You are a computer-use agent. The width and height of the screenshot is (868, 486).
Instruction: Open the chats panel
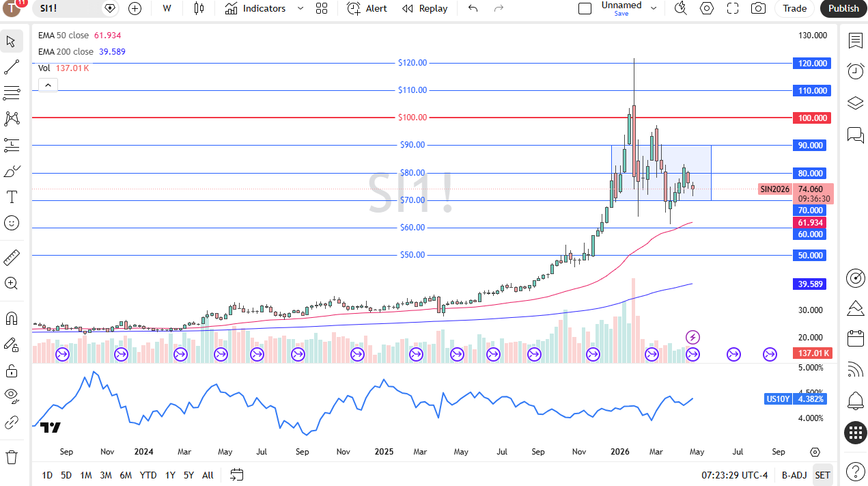pos(855,135)
